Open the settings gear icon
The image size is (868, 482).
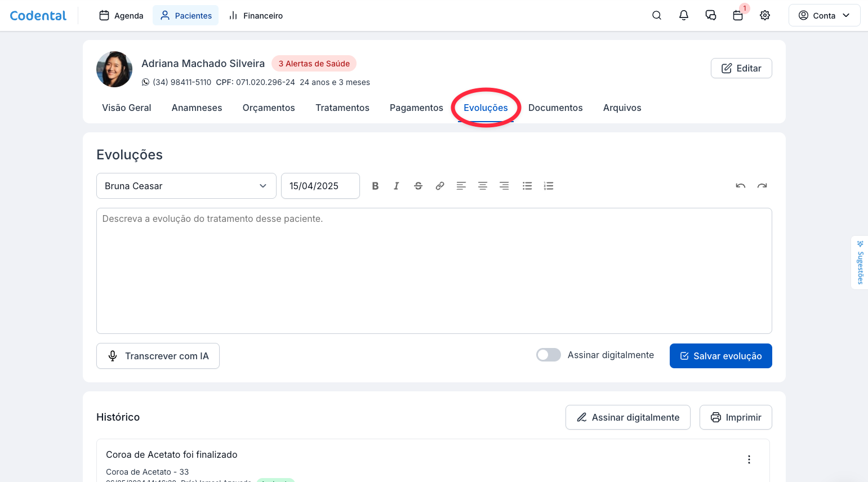765,16
